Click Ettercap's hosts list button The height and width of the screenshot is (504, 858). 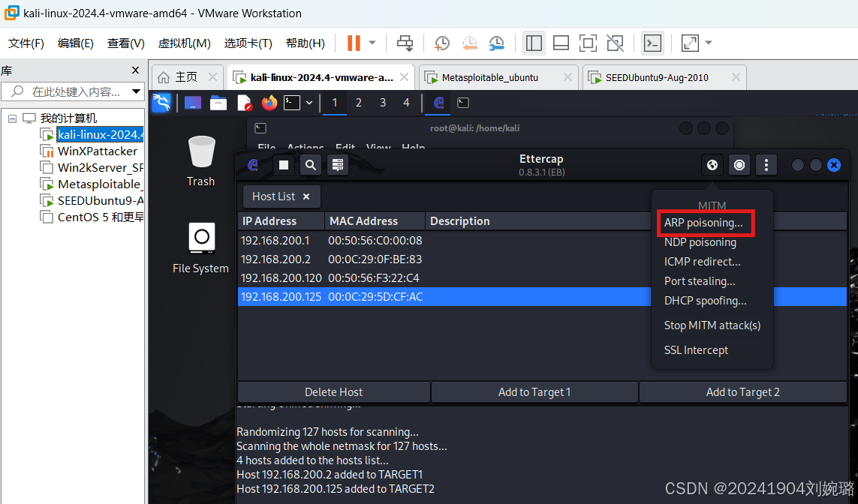coord(338,164)
